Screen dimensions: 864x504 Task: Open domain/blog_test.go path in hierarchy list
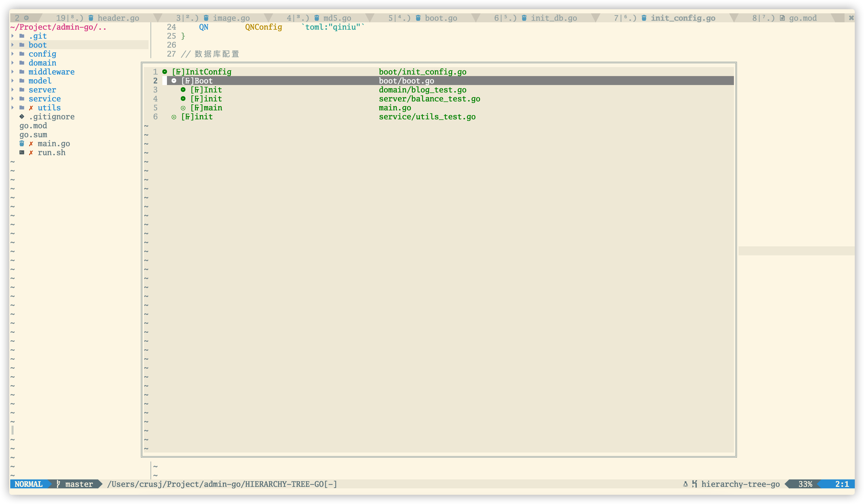422,90
